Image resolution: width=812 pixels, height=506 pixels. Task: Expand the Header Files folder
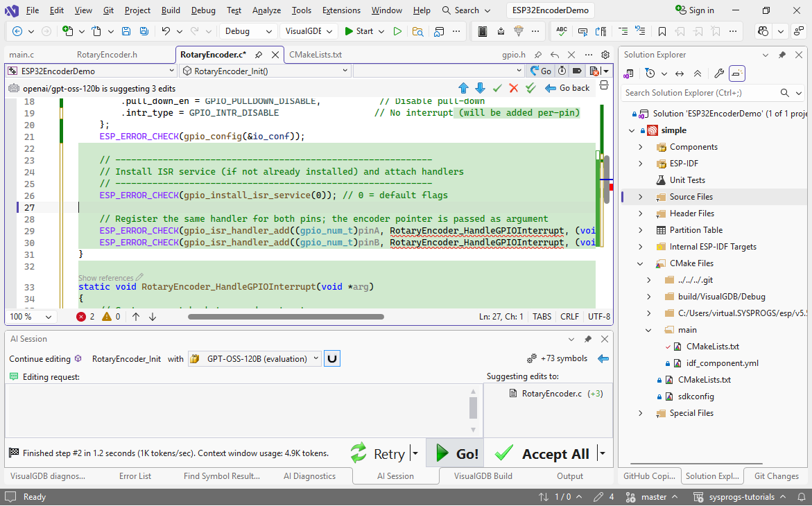tap(640, 213)
